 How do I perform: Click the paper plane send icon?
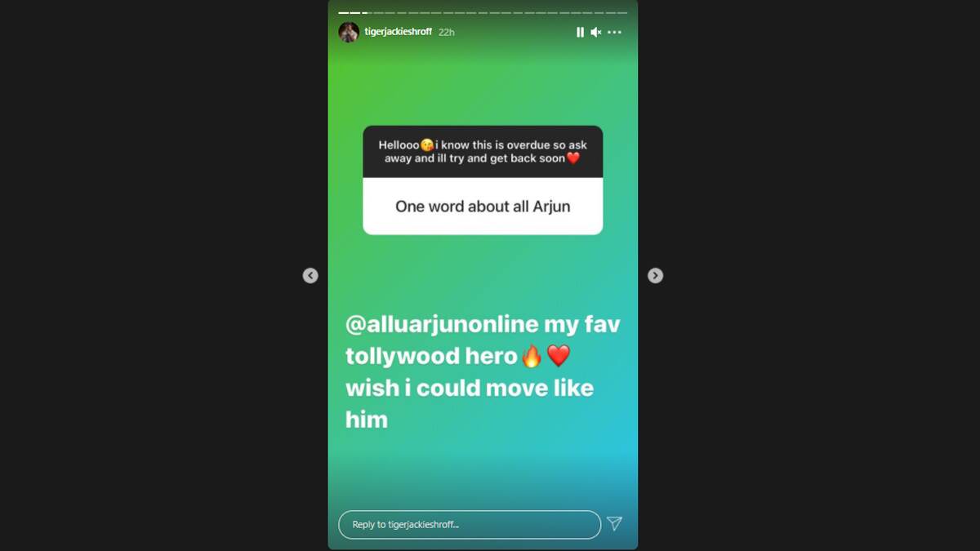[x=614, y=524]
